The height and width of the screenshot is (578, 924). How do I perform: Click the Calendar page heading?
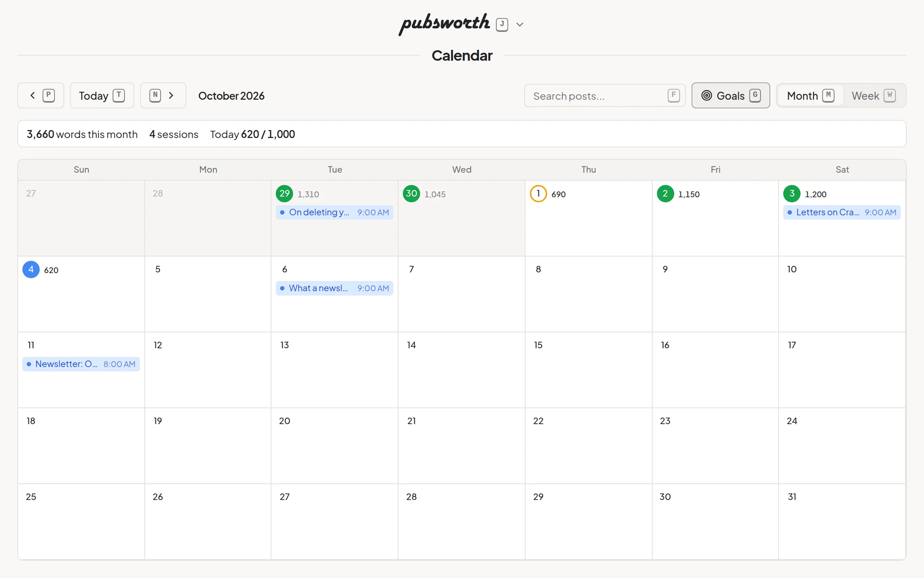[462, 56]
